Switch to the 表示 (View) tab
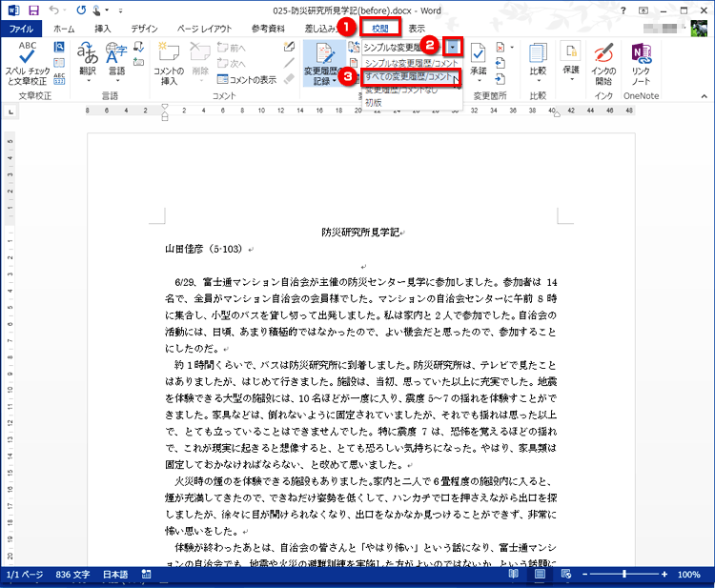 (x=417, y=29)
